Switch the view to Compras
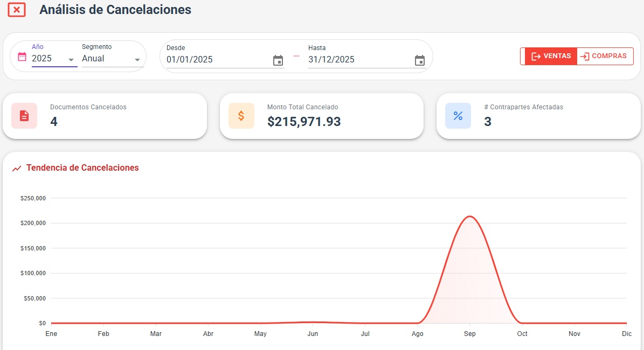Screen dimensions: 644x350 pos(605,56)
